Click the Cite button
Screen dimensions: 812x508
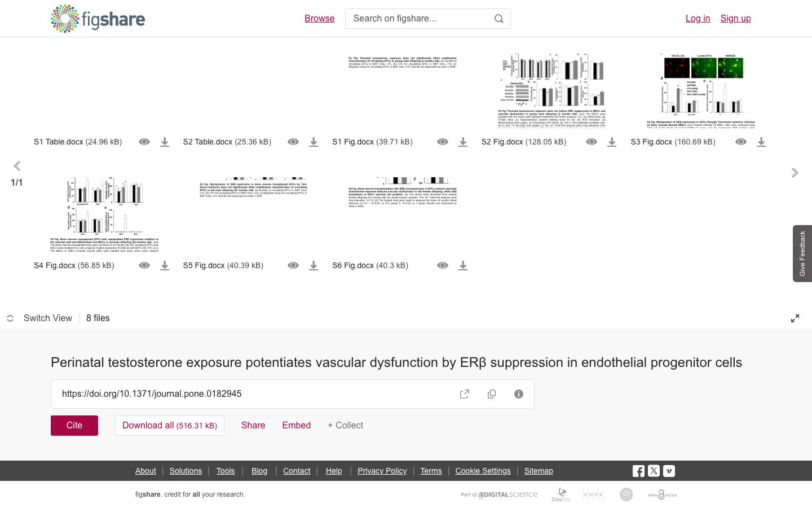[74, 426]
